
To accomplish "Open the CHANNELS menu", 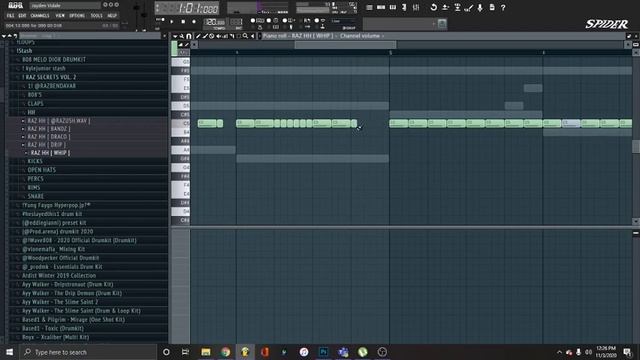I will tap(40, 16).
